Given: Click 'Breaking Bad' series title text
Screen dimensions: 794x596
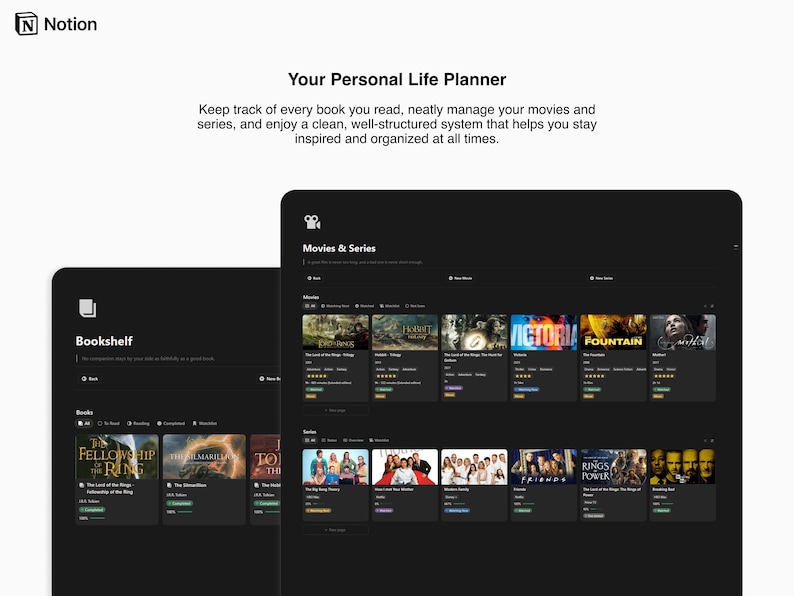Looking at the screenshot, I should [x=663, y=490].
